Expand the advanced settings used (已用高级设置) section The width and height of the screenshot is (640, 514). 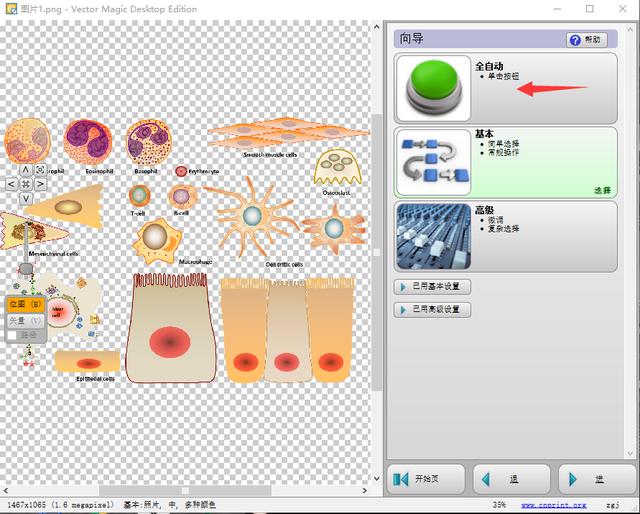click(x=432, y=309)
